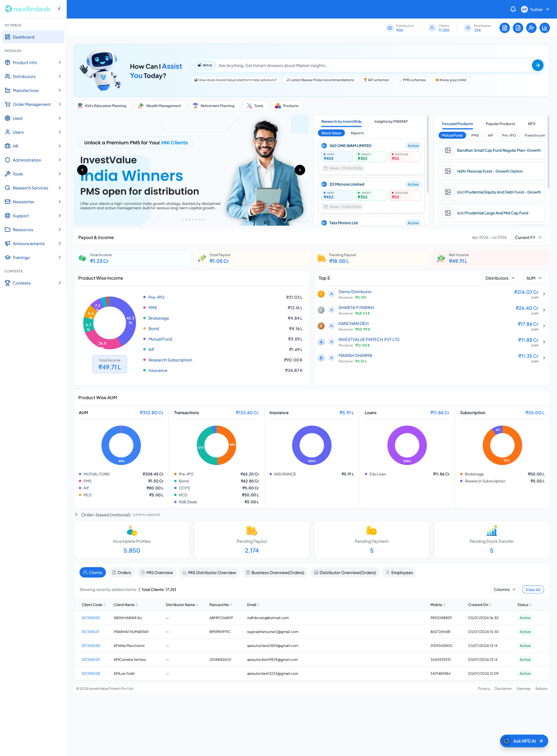Image resolution: width=557 pixels, height=756 pixels.
Task: Expand Product Info menu
Action: coord(33,62)
